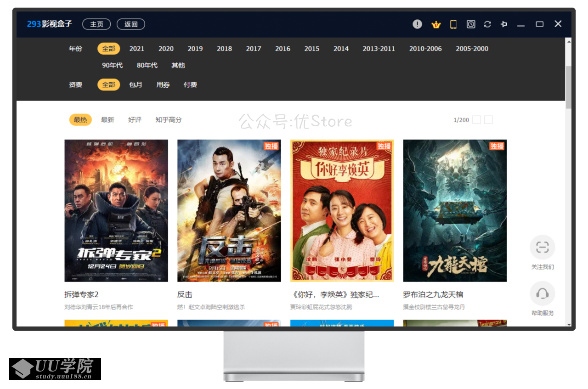Open the watch history clock icon

coord(471,24)
